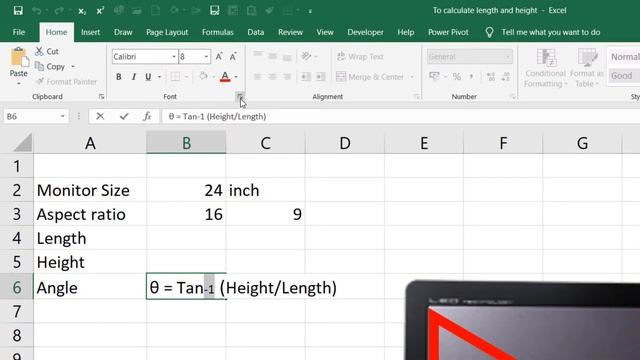Open the Clipboard pane launcher
This screenshot has height=360, width=640.
point(101,97)
